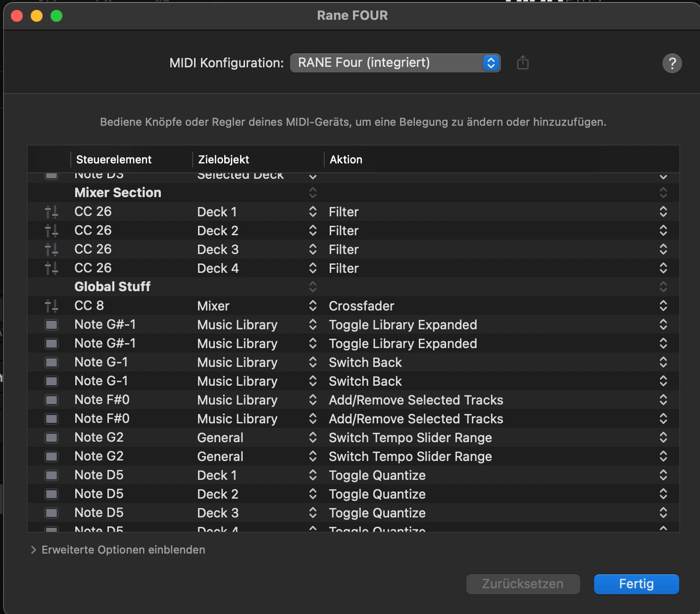Change action stepper for Deck 2 Toggle Quantize

pyautogui.click(x=663, y=494)
